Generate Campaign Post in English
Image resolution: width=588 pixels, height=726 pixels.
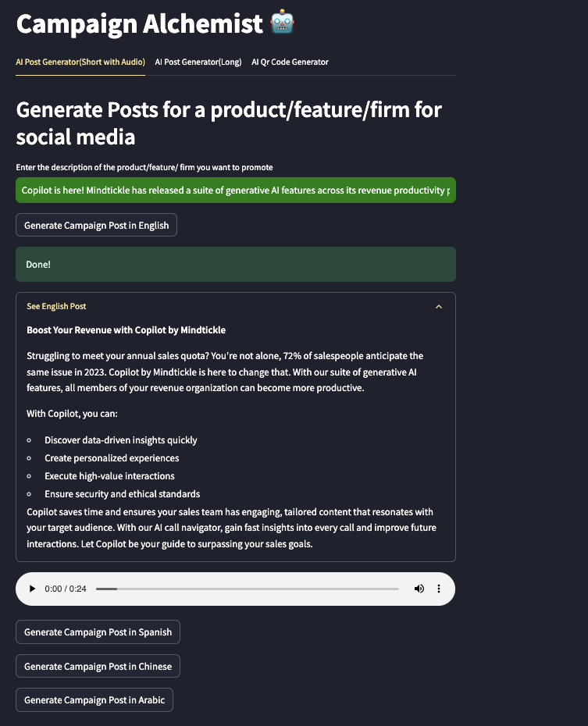pos(97,226)
